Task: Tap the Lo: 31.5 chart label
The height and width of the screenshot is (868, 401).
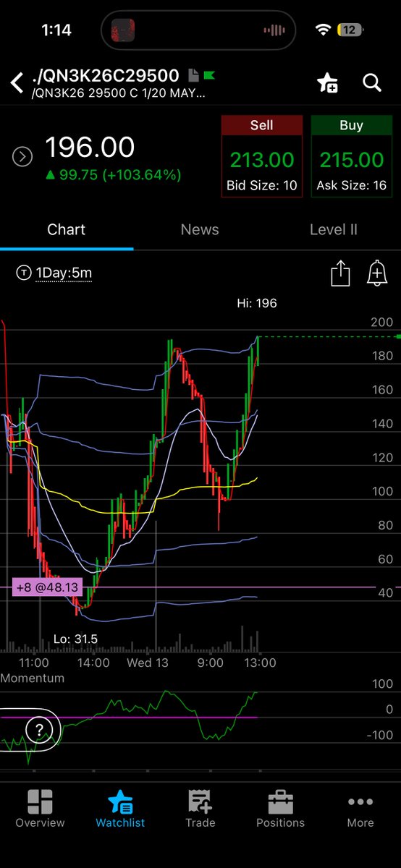Action: (x=75, y=639)
